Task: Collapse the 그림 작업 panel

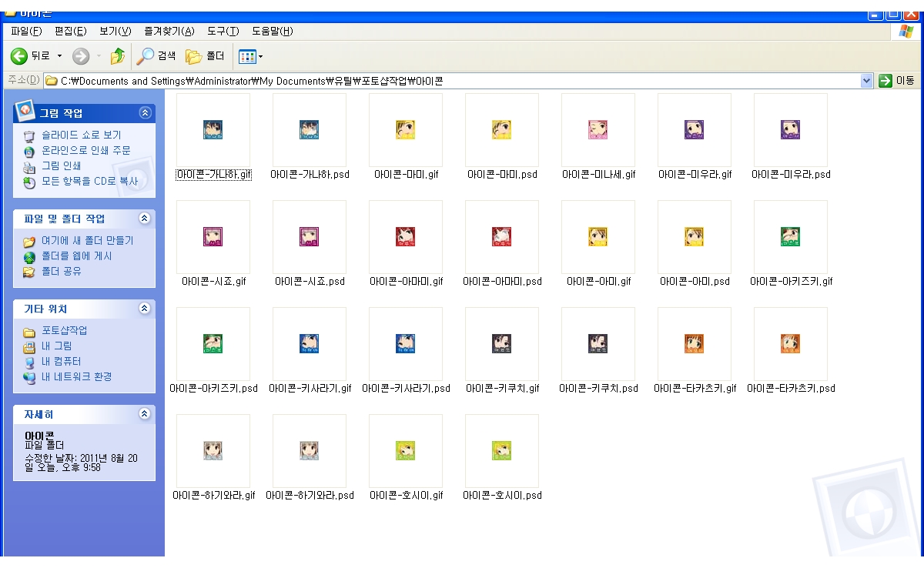Action: pos(145,112)
